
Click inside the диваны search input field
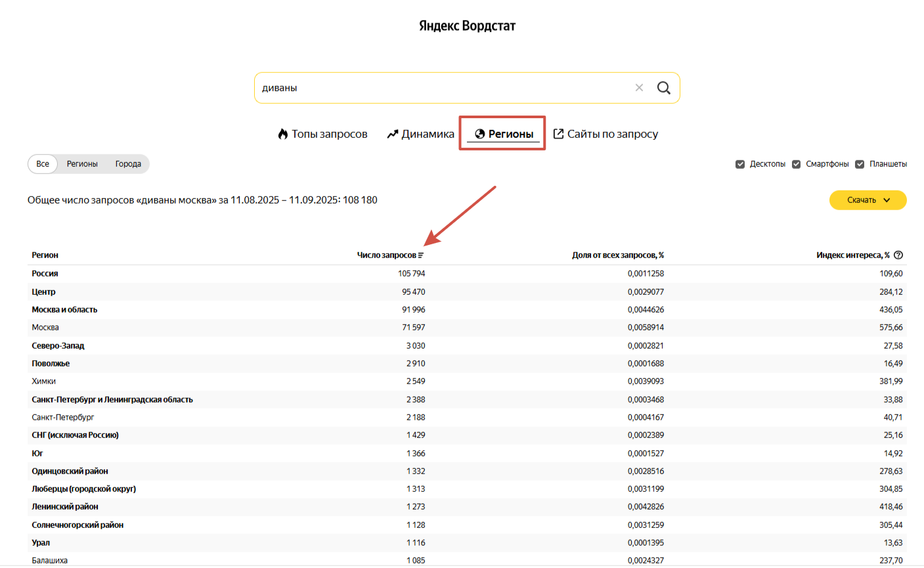394,87
